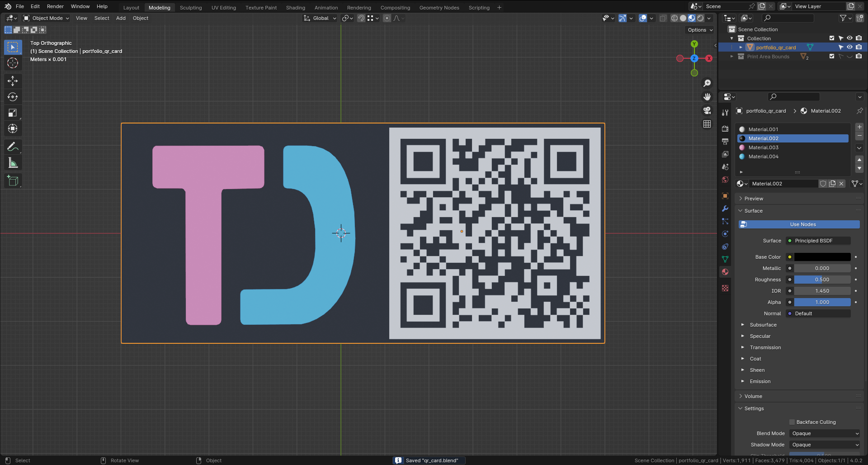Image resolution: width=868 pixels, height=465 pixels.
Task: Activate the Measure tool
Action: click(13, 162)
